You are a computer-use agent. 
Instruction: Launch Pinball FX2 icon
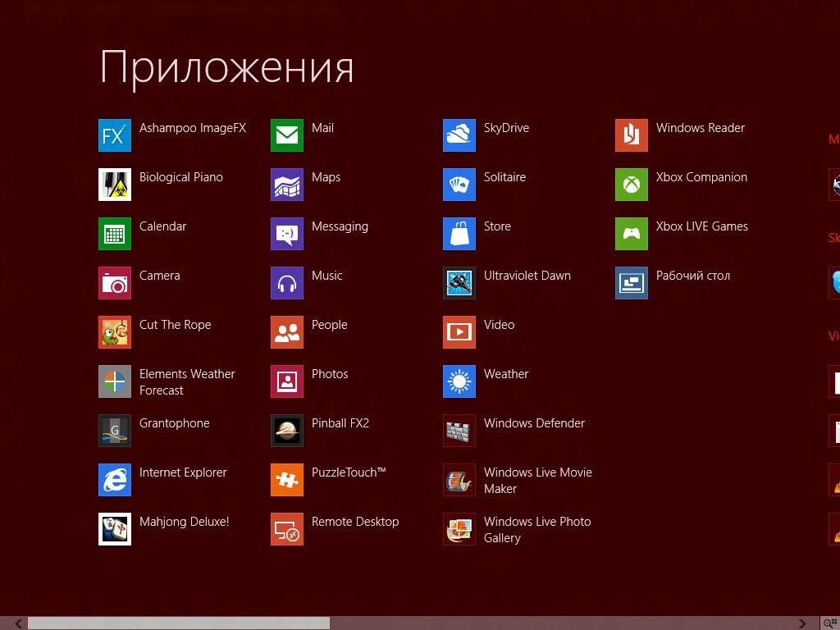pyautogui.click(x=287, y=431)
